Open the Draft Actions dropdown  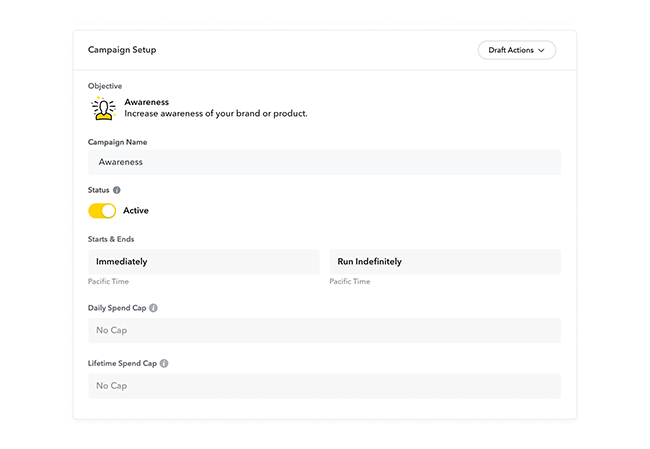coord(517,50)
